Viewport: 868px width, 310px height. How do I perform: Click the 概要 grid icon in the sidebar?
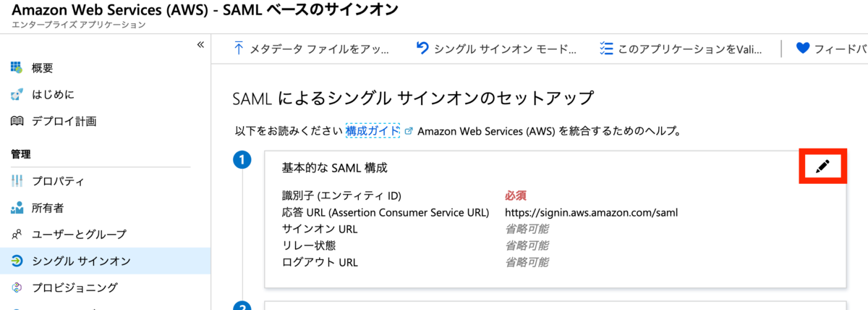coord(17,68)
